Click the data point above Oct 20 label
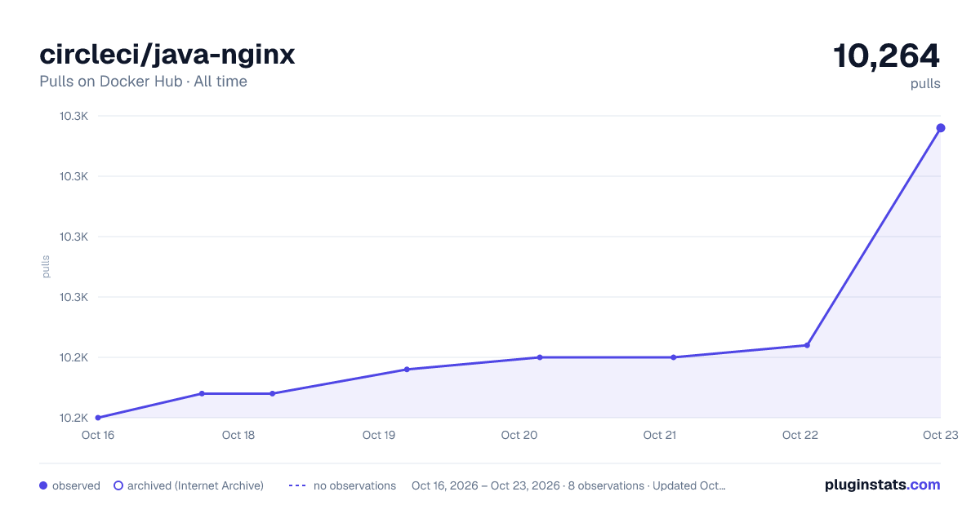Viewport: 980px width, 514px height. (x=540, y=357)
